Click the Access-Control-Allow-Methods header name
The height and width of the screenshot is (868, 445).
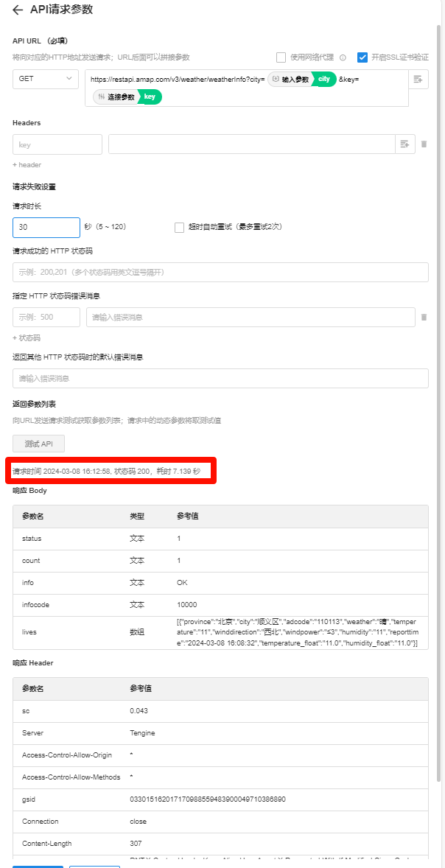(71, 777)
